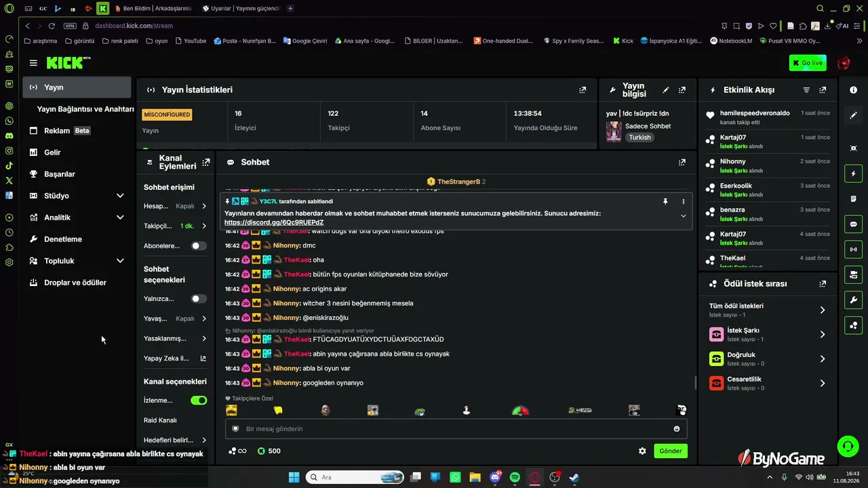This screenshot has width=868, height=488.
Task: Switch to the Ben Bildim browser tab
Action: [153, 9]
